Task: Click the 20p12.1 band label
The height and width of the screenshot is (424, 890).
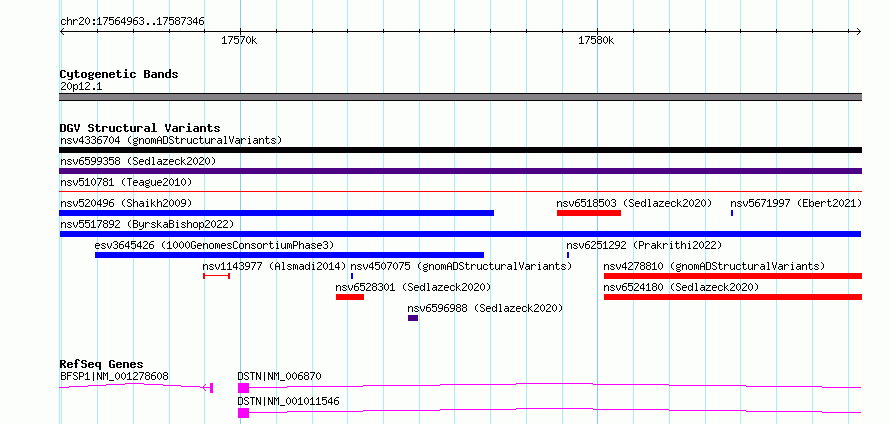Action: tap(81, 87)
